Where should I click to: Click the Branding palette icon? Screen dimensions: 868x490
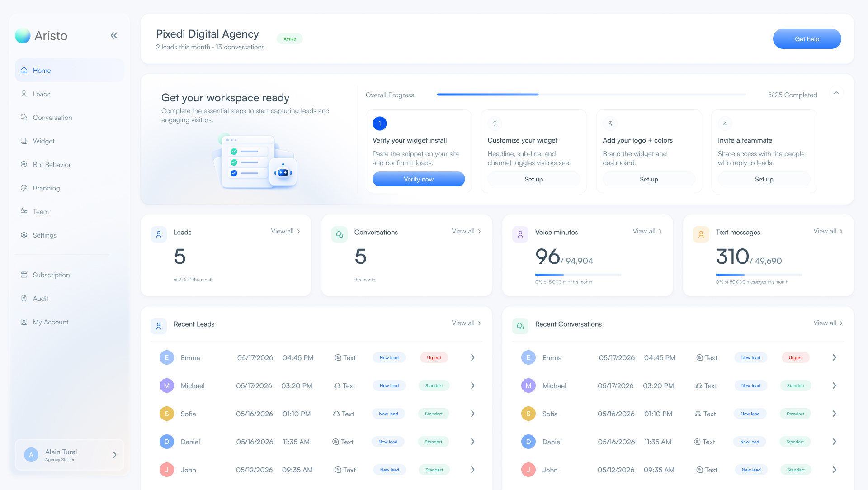(x=24, y=188)
